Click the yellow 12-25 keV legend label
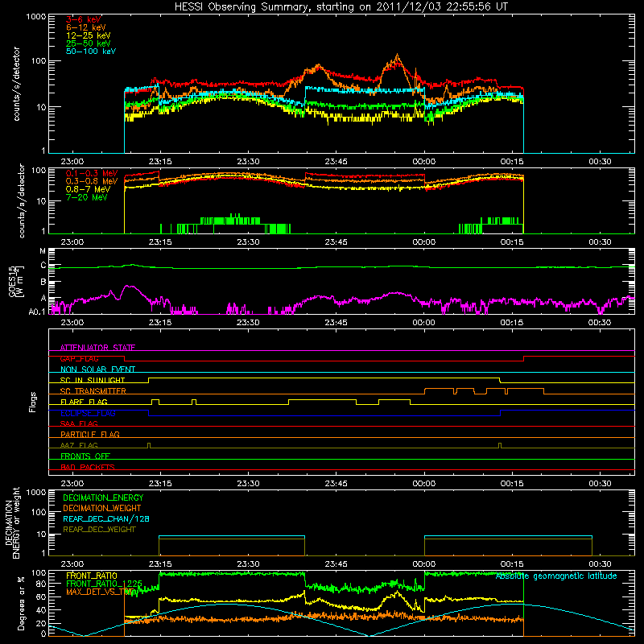Viewport: 644px width, 644px height. pos(89,35)
